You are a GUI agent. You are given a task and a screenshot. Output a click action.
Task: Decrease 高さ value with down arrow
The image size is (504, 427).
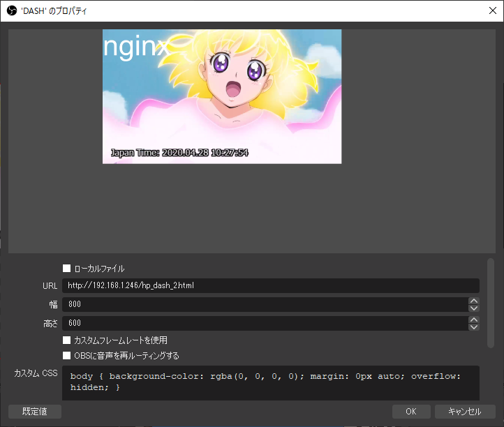click(474, 327)
